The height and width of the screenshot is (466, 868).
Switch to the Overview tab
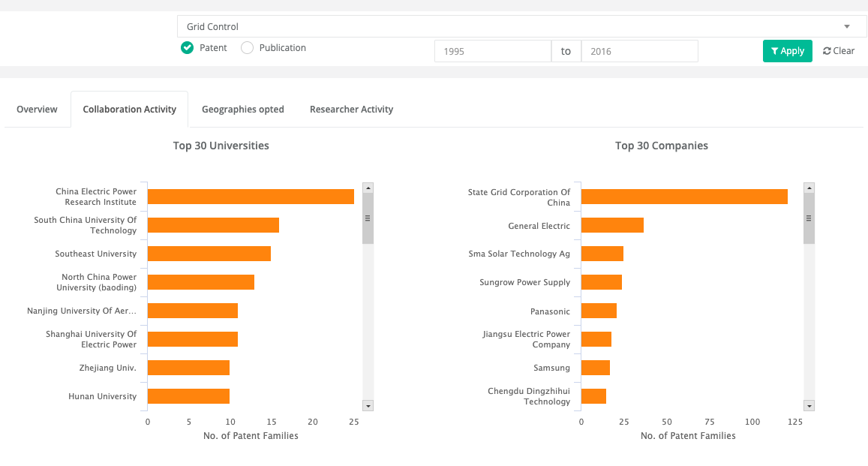(37, 109)
